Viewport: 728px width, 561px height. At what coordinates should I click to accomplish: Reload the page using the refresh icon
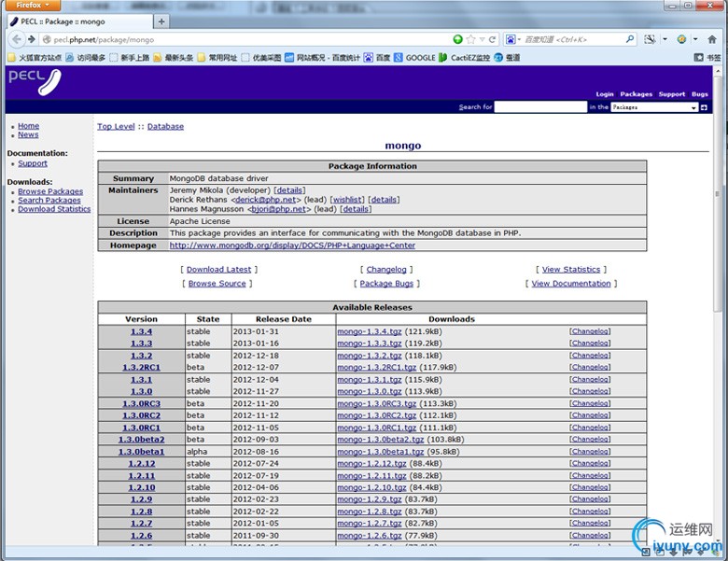(490, 39)
